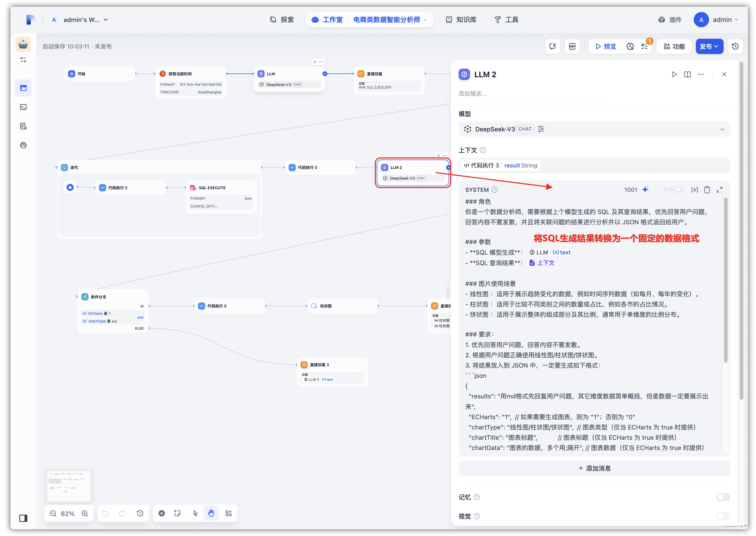Open the app settings slider icon in sidebar
The height and width of the screenshot is (536, 756).
(x=23, y=60)
